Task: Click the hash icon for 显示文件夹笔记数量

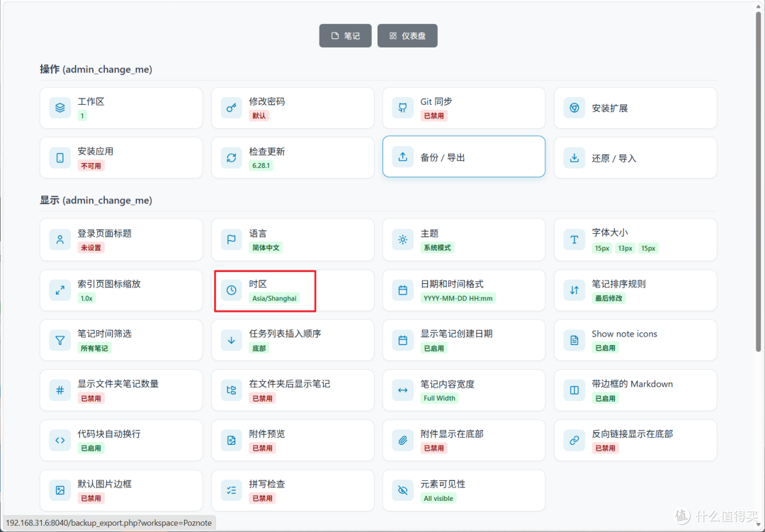Action: click(60, 390)
